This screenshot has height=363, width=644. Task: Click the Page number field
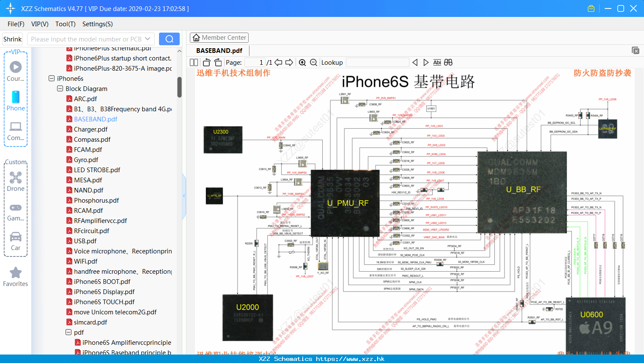click(x=255, y=62)
